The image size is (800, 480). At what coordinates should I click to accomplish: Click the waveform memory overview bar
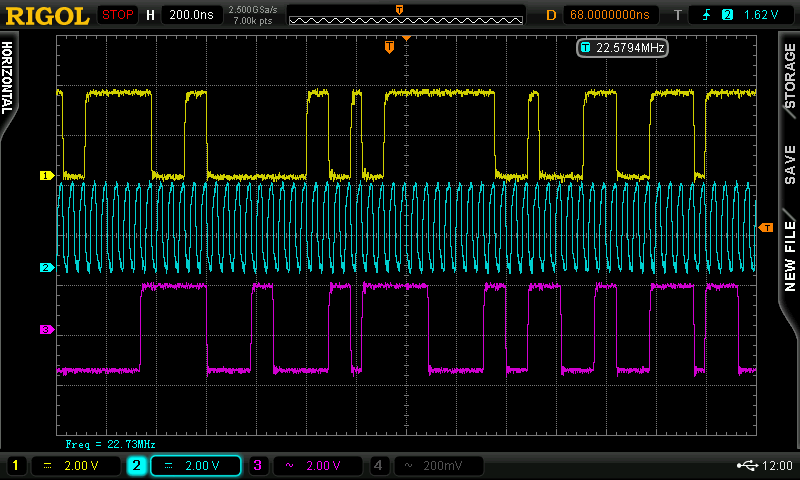pyautogui.click(x=406, y=20)
